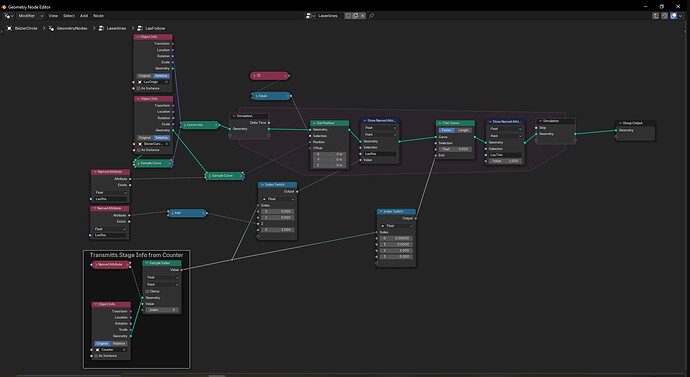Open the editor type selector icon
690x377 pixels.
click(8, 16)
